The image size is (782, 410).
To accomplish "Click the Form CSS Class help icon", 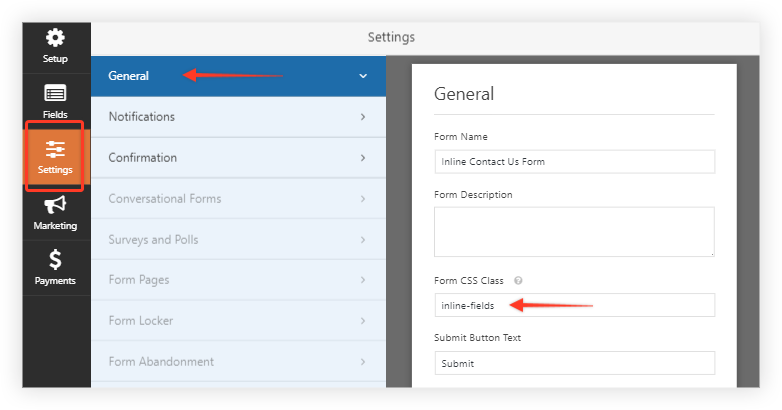I will coord(518,280).
